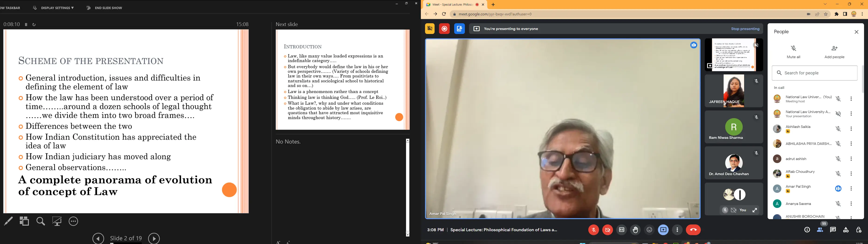The image size is (868, 244).
Task: Click Stop presenting
Action: [x=745, y=29]
